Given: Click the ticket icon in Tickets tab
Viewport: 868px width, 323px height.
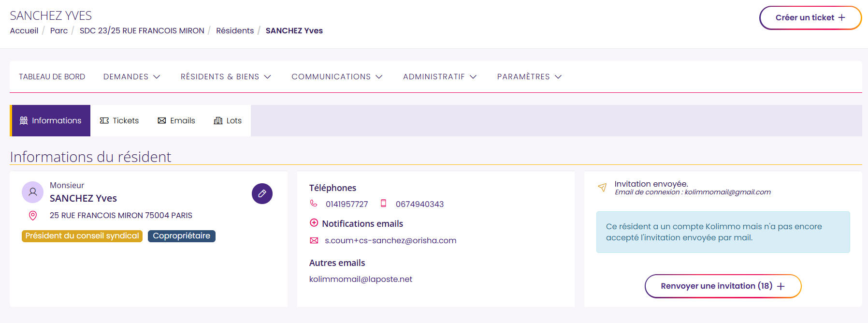Looking at the screenshot, I should [x=104, y=120].
